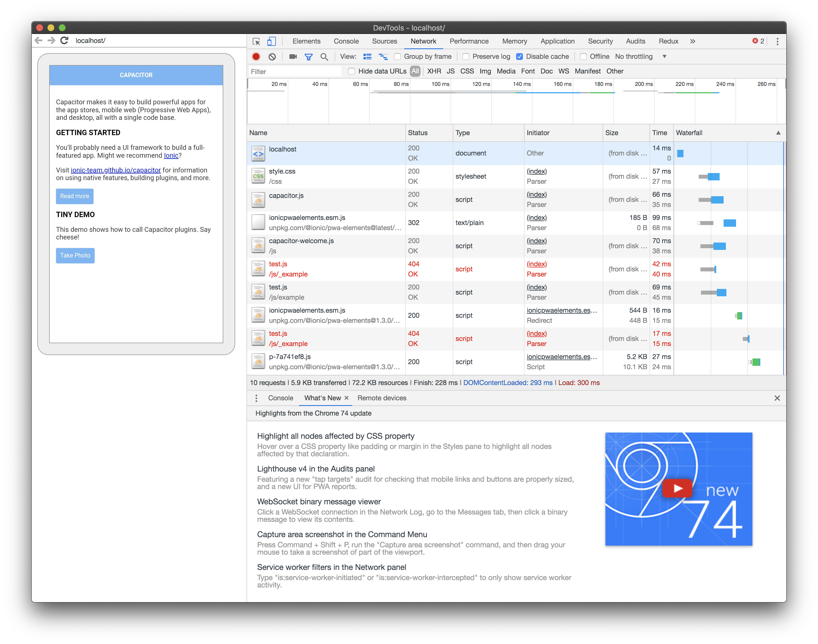Play the Chrome 74 new features video
Image resolution: width=818 pixels, height=644 pixels.
(x=678, y=488)
